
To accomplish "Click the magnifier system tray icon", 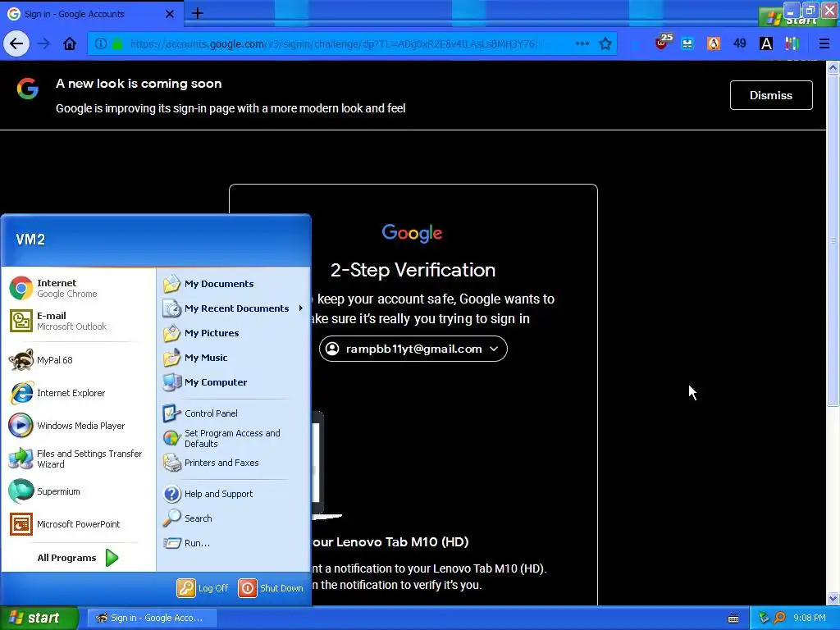I will click(779, 618).
